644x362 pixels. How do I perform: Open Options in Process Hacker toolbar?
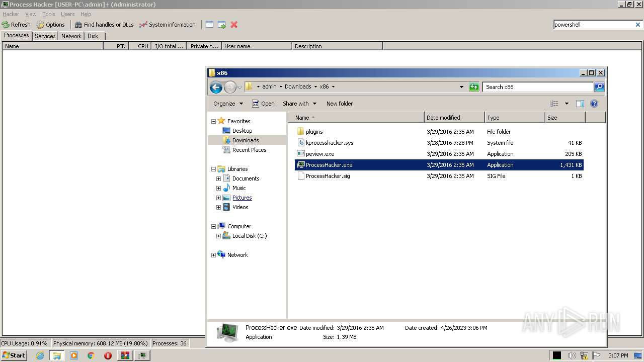[x=50, y=25]
